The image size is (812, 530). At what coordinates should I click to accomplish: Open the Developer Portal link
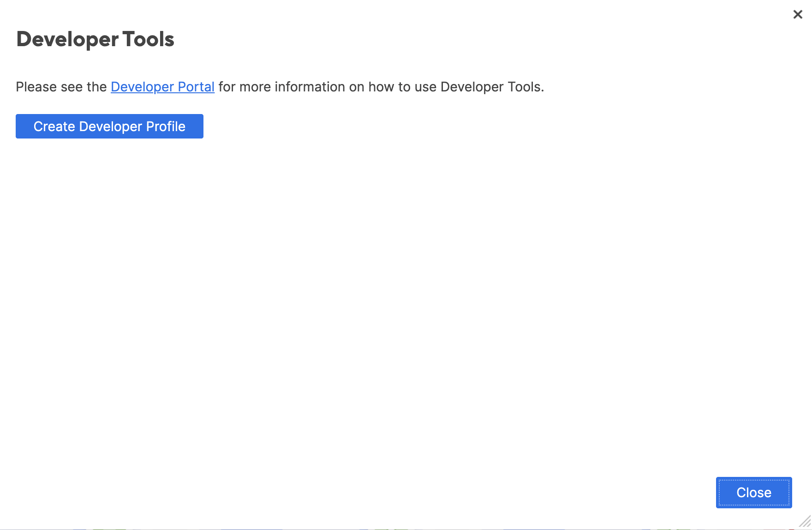[x=162, y=87]
